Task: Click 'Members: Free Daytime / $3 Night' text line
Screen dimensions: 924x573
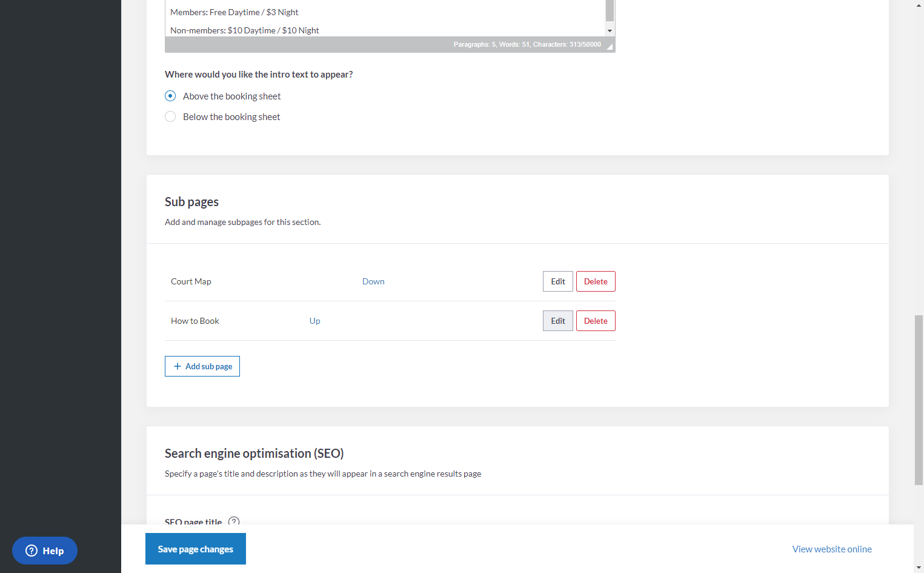Action: tap(234, 12)
